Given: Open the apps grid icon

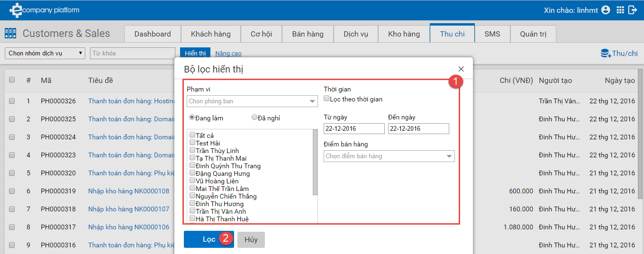Looking at the screenshot, I should [x=620, y=10].
